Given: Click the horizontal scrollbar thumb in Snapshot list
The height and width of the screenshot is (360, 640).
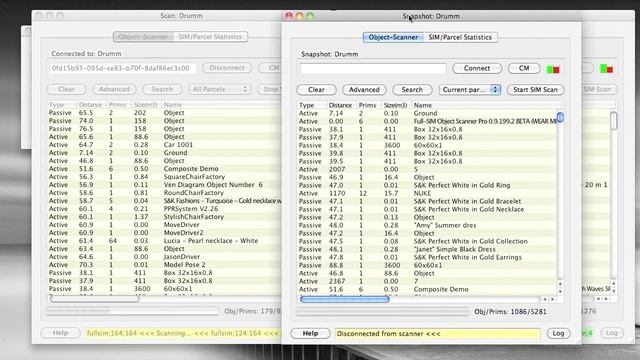Looking at the screenshot, I should pos(344,299).
